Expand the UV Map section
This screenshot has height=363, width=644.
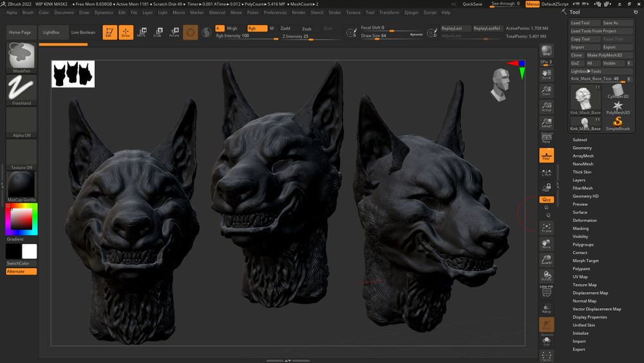click(580, 277)
